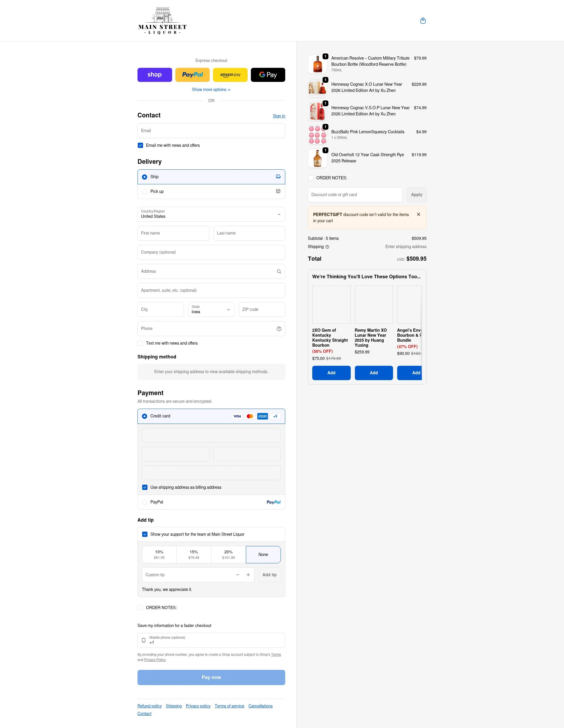The width and height of the screenshot is (564, 728).
Task: Uncheck Email me with news and offers
Action: [140, 145]
